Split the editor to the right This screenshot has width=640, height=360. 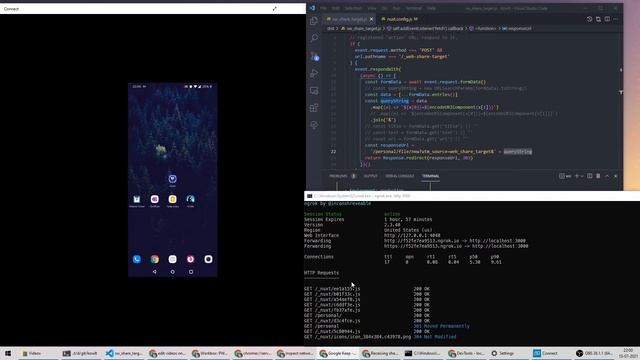pos(607,19)
